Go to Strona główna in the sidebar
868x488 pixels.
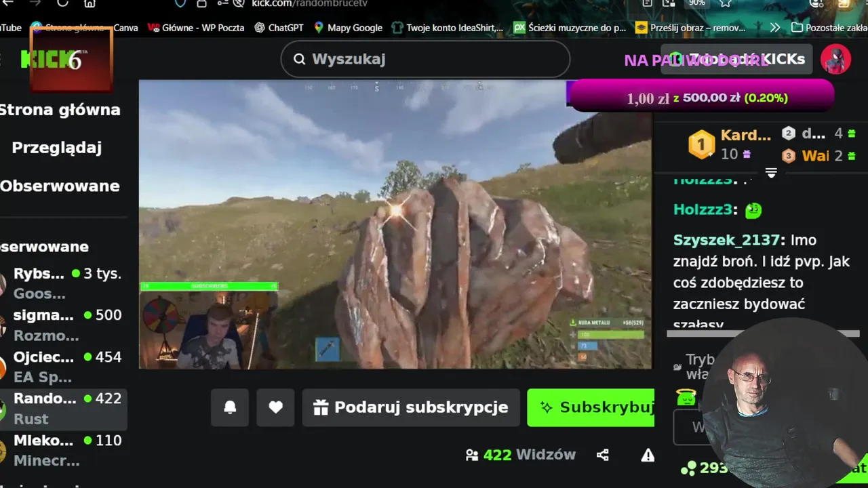click(x=60, y=110)
